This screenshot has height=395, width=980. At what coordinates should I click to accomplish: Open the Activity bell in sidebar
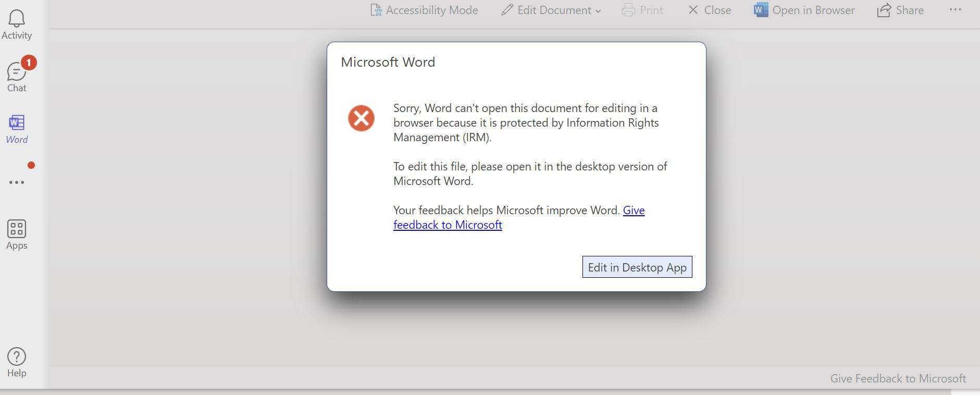(x=17, y=24)
